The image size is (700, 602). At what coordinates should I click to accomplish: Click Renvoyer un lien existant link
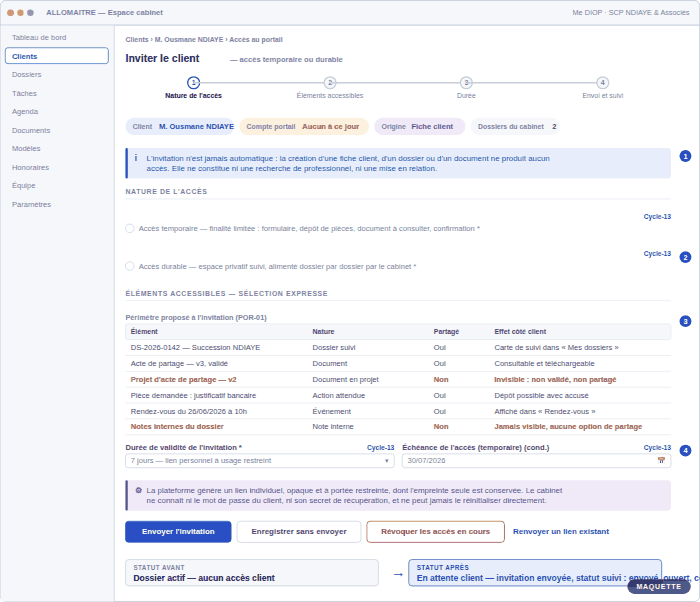561,532
